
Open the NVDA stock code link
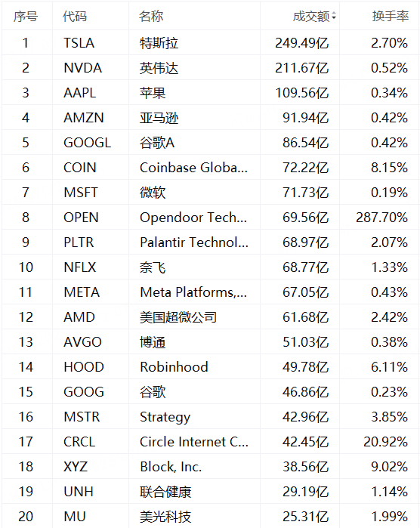[83, 68]
